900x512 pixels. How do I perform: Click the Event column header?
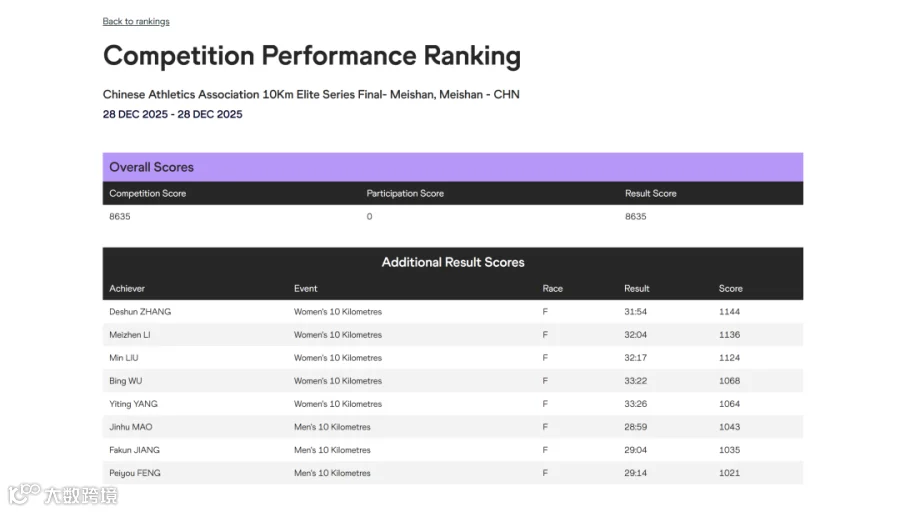[x=305, y=289]
